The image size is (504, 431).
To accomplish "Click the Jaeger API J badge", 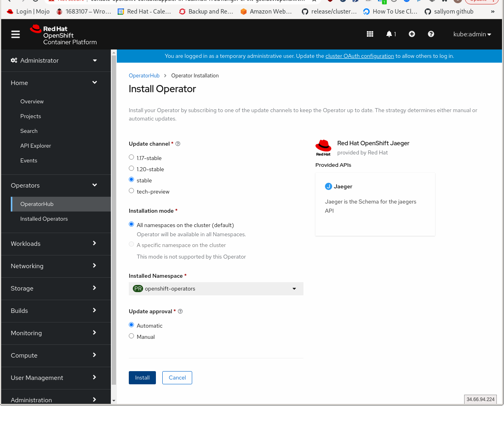I will (329, 186).
